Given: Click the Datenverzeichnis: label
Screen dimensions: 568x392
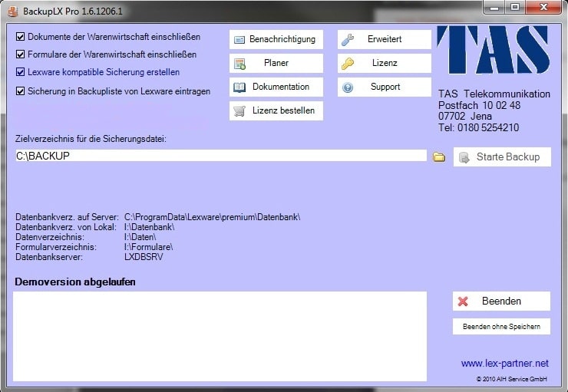Looking at the screenshot, I should pyautogui.click(x=50, y=237).
